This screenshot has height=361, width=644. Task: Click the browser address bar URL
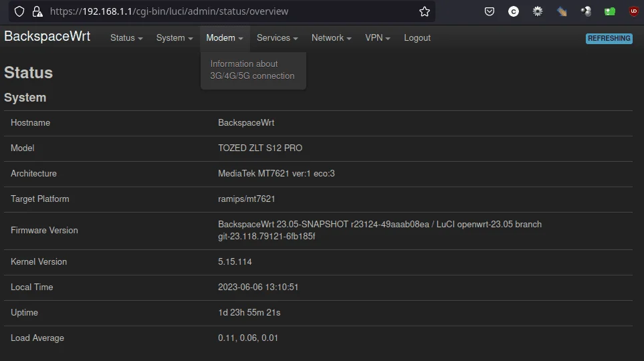(169, 11)
